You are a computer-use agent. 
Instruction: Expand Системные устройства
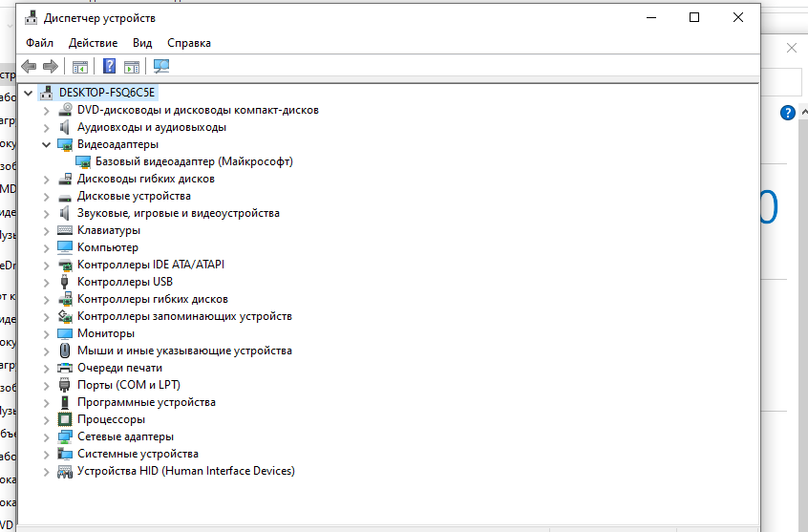pos(47,455)
